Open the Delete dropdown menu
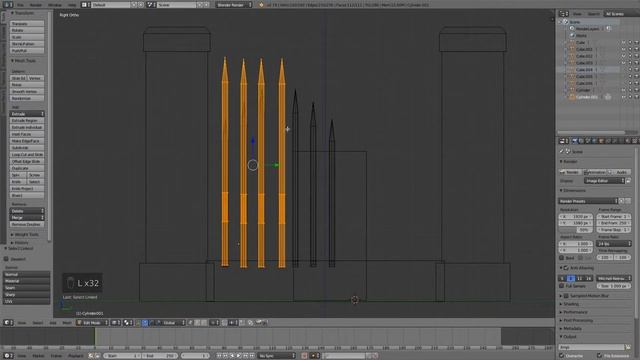 [27, 211]
